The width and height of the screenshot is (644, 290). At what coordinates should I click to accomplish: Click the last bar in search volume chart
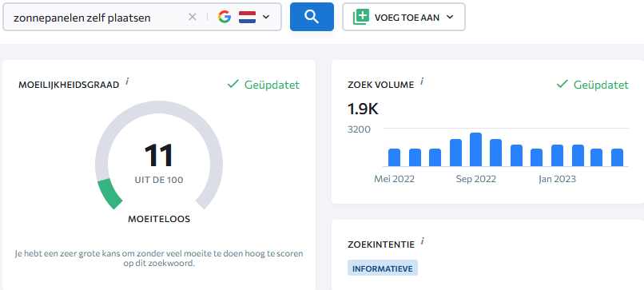(618, 157)
